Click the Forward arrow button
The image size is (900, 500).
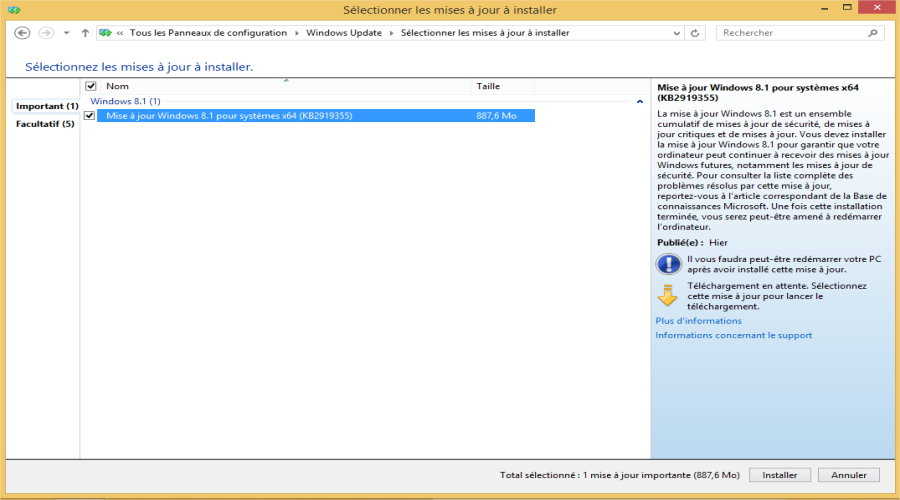(46, 33)
